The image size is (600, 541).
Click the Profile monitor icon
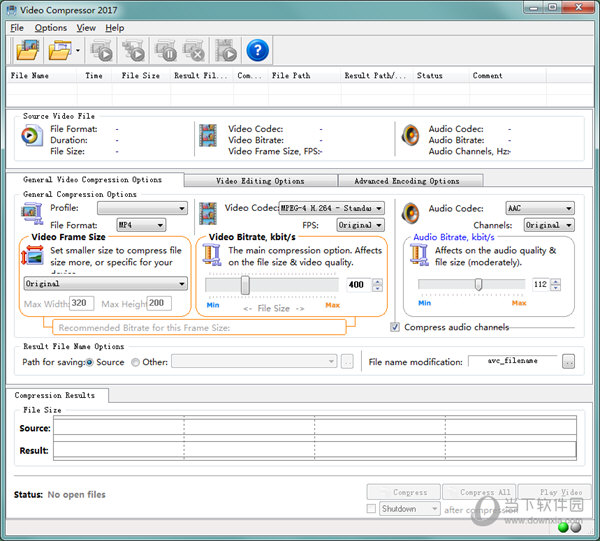(32, 213)
